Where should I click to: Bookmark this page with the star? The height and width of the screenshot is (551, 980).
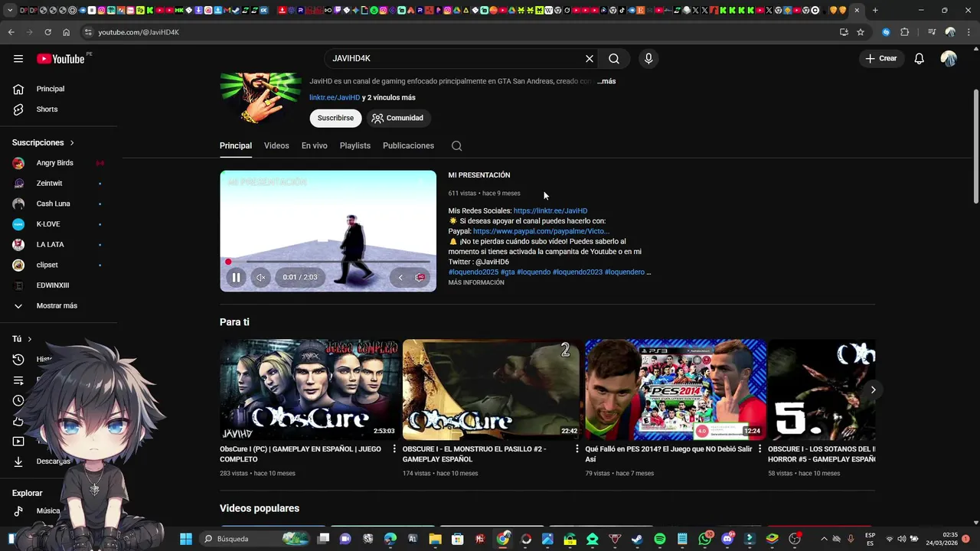[x=861, y=32]
